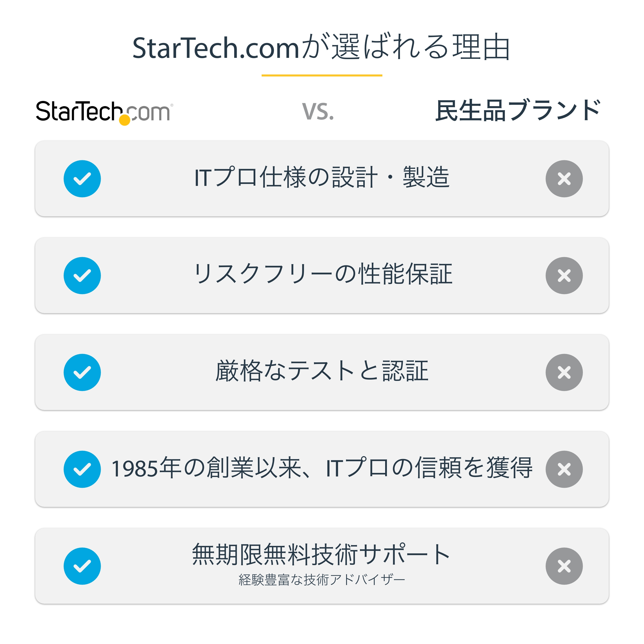Click the StarTech.comが選ばれる理由 heading
644x644 pixels.
321,48
